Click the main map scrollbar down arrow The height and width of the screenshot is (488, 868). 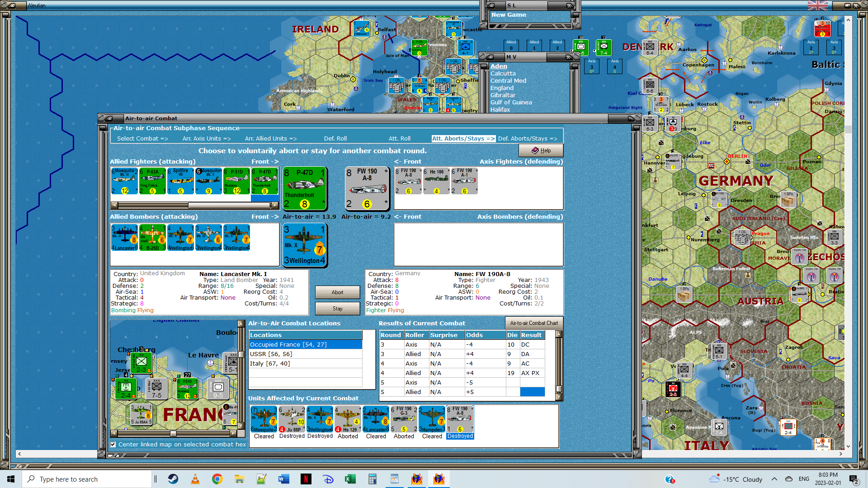pyautogui.click(x=848, y=446)
